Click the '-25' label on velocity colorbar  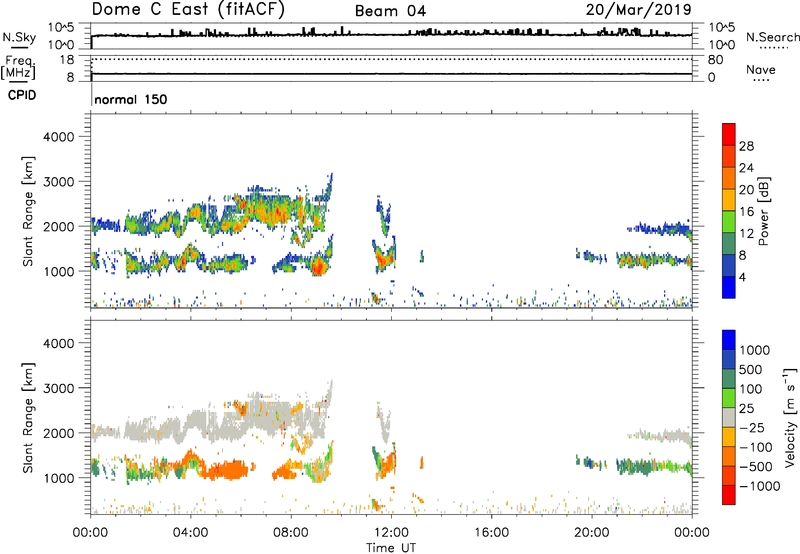point(752,428)
